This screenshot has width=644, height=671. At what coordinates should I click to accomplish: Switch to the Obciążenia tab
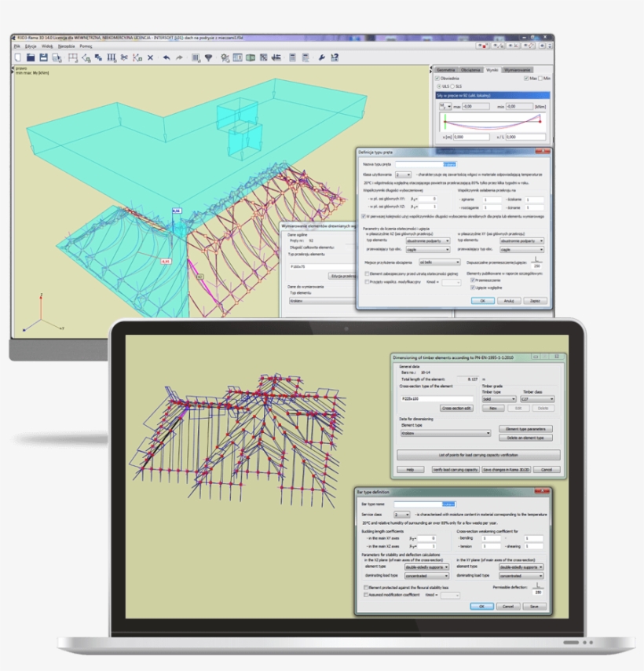coord(470,70)
